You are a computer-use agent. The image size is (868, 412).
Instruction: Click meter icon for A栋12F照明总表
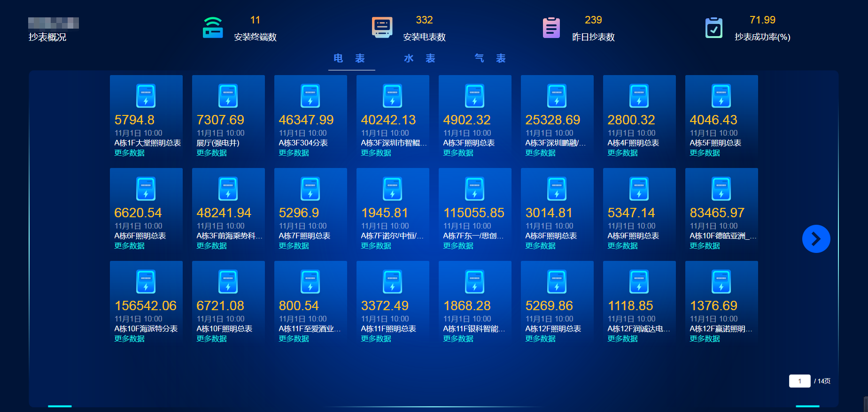[557, 282]
